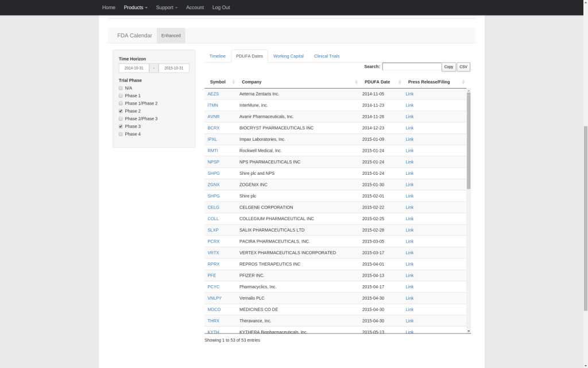
Task: Click the table's vertical scrollbar thumb
Action: pyautogui.click(x=469, y=140)
